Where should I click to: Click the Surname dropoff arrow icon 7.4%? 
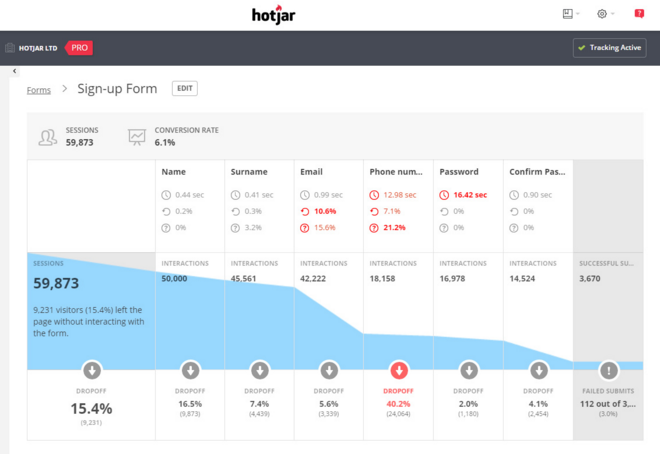[x=260, y=370]
